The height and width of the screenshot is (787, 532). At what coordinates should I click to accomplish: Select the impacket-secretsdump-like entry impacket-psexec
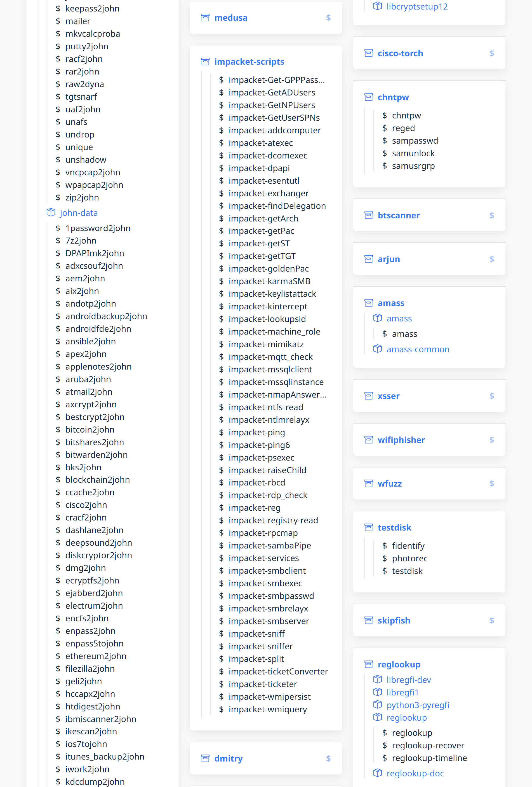pos(261,457)
